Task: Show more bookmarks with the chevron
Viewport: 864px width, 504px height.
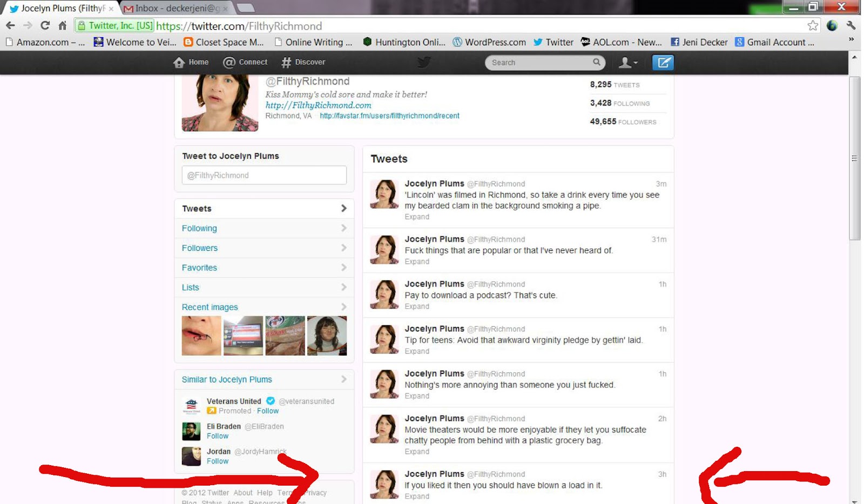Action: pos(851,39)
